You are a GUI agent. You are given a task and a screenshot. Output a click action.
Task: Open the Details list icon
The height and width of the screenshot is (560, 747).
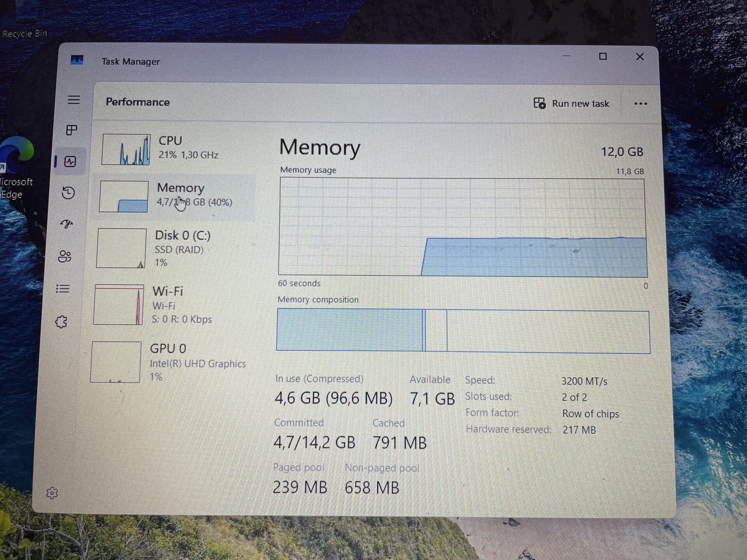point(63,289)
